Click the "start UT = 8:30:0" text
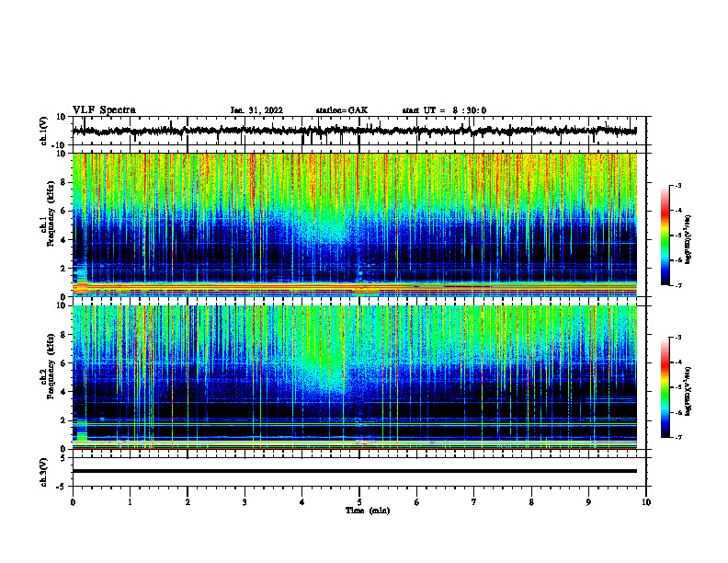 click(x=444, y=110)
